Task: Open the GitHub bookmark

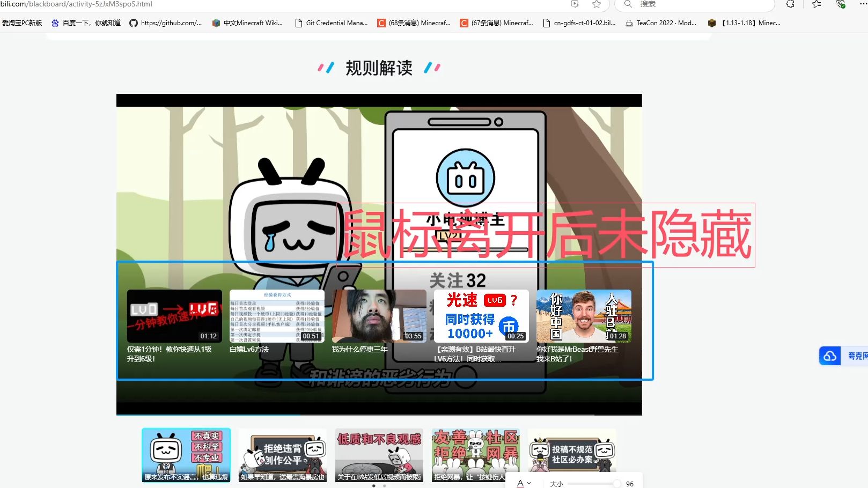Action: pyautogui.click(x=166, y=23)
